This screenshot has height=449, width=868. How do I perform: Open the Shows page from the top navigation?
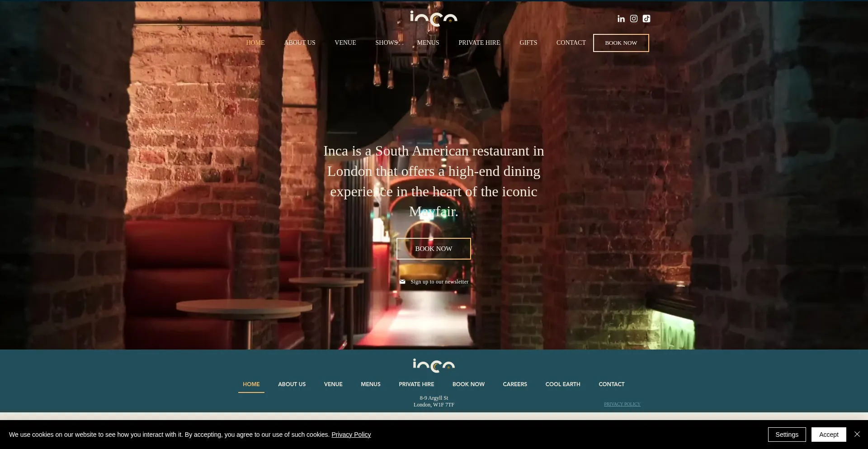click(387, 43)
